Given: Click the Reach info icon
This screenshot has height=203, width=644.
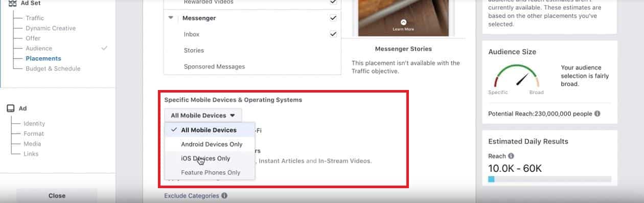Looking at the screenshot, I should point(511,156).
